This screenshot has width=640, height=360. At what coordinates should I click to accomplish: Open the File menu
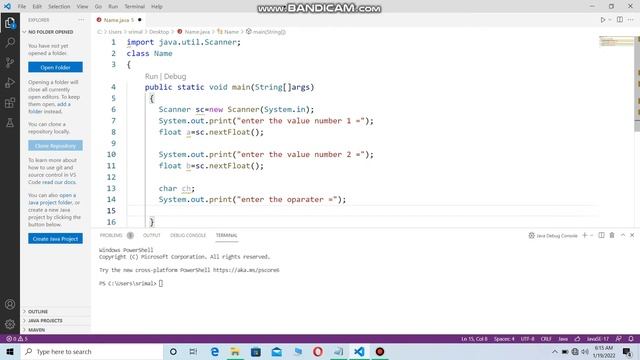(x=22, y=7)
